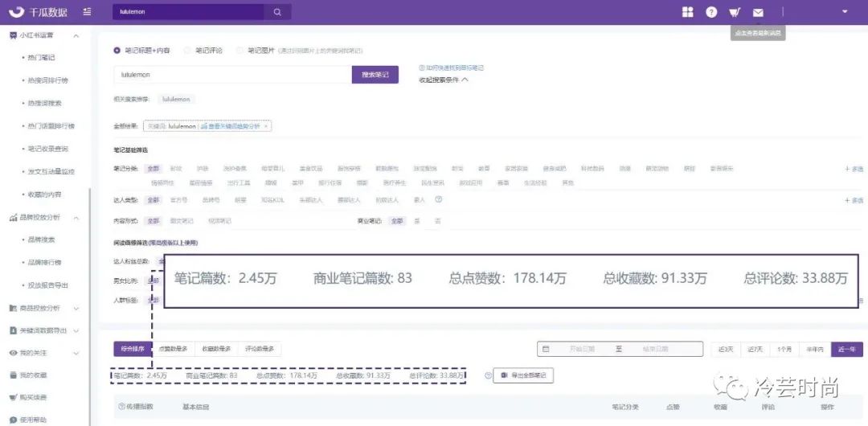Remove the lululemon keyword tag with x
The width and height of the screenshot is (868, 426).
click(x=266, y=126)
